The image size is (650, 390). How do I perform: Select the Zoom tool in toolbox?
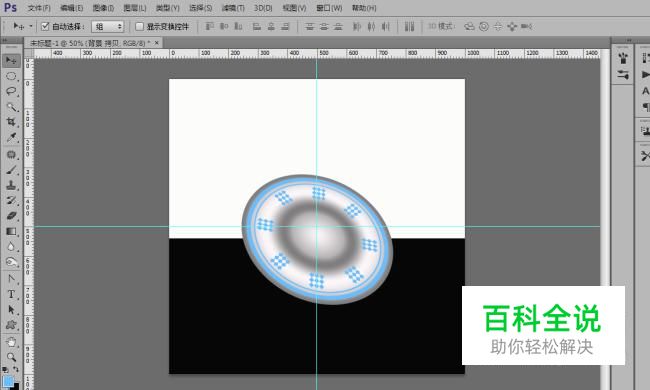(x=11, y=357)
